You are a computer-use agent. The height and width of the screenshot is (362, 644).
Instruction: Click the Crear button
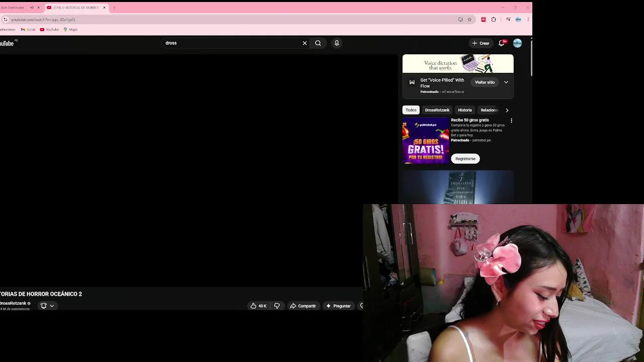[x=480, y=43]
